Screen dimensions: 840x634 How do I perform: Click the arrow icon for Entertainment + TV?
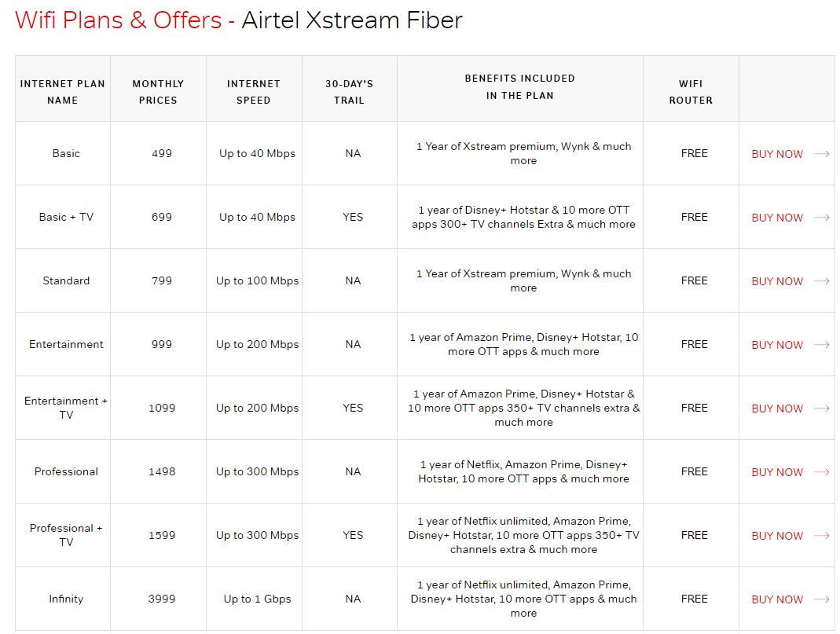[822, 409]
